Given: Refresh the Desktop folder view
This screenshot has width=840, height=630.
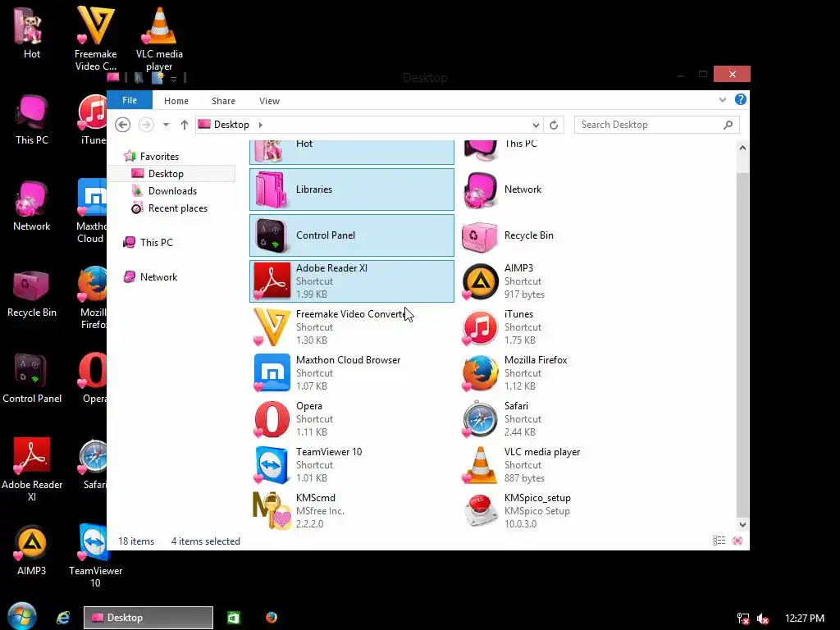Looking at the screenshot, I should [554, 126].
